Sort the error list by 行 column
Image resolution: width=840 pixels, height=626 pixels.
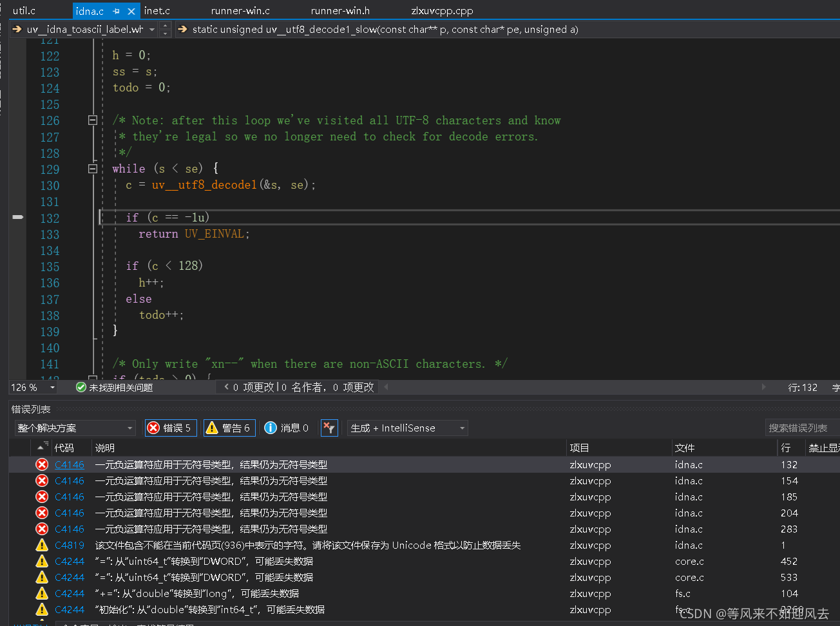click(786, 448)
